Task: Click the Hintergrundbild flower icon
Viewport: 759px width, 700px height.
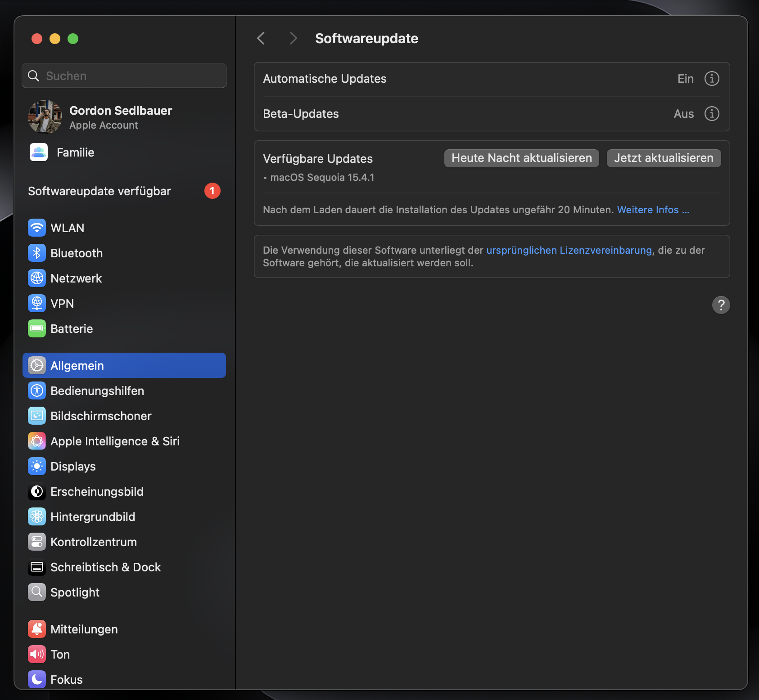Action: tap(37, 516)
